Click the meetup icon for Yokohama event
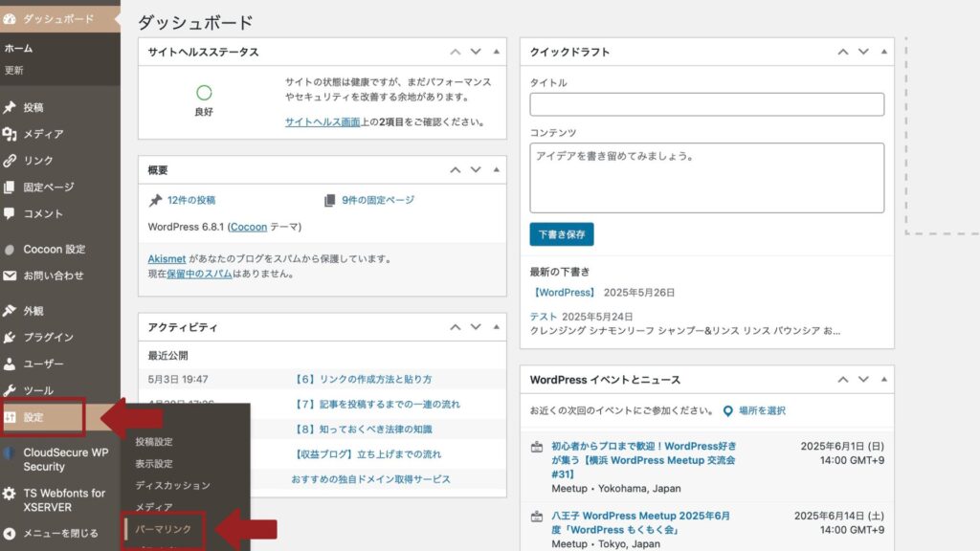 (x=537, y=447)
